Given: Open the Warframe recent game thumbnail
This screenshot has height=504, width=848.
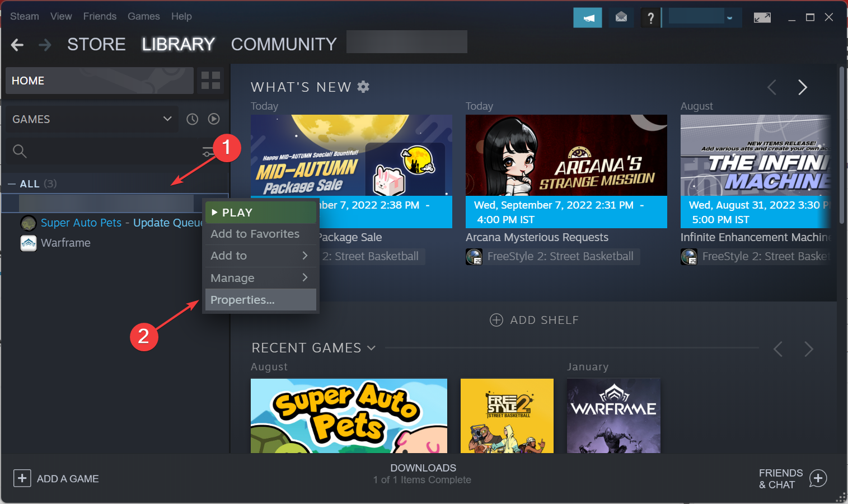Looking at the screenshot, I should coord(613,416).
